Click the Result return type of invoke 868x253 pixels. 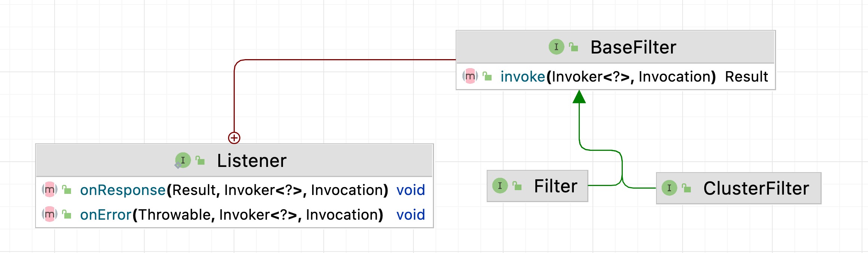pyautogui.click(x=746, y=77)
